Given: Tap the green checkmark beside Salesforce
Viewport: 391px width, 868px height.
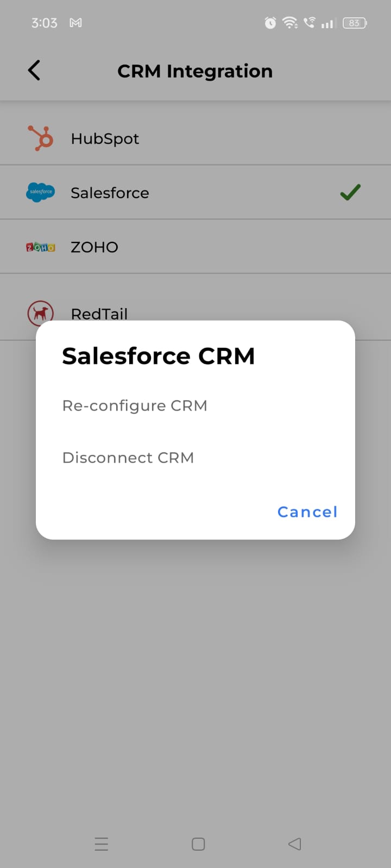Looking at the screenshot, I should 350,192.
